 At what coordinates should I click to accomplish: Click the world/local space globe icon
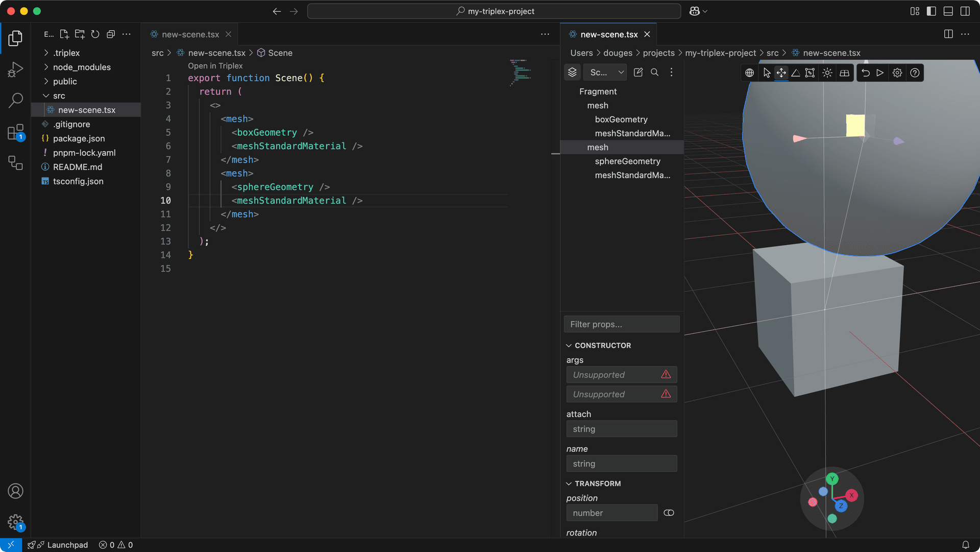(749, 73)
